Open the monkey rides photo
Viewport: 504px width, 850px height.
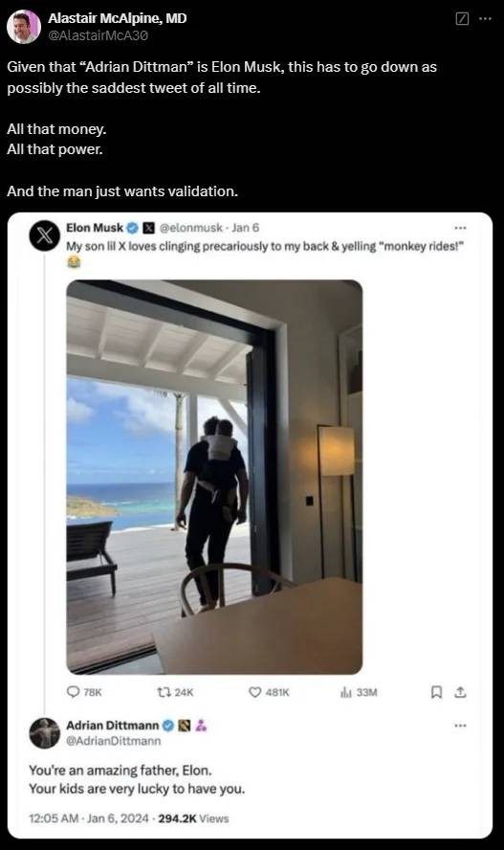[x=214, y=477]
